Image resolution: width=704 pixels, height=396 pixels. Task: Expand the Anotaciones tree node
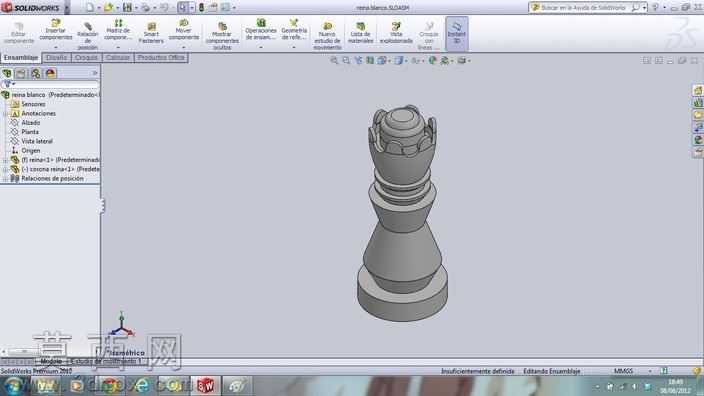(x=6, y=114)
